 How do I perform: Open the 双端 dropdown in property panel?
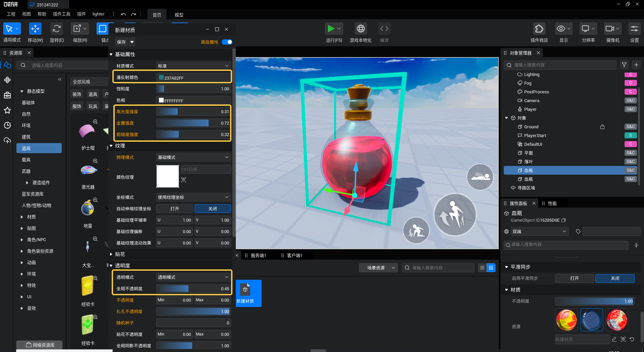539,231
